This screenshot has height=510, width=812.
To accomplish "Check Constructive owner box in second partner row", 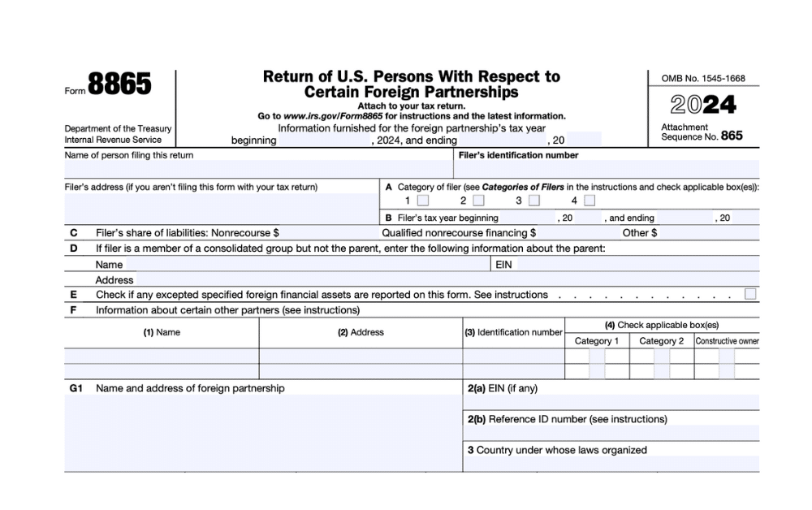I will (x=726, y=371).
